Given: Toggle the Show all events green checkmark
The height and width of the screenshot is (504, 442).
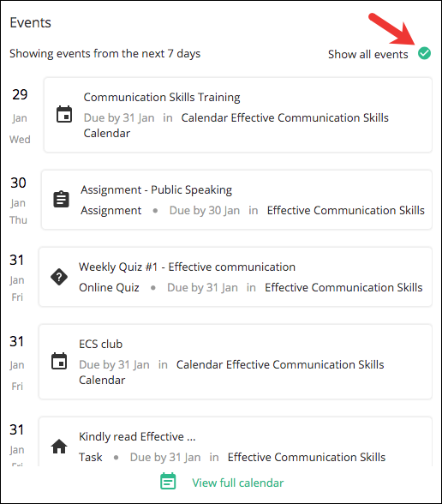Looking at the screenshot, I should 424,53.
